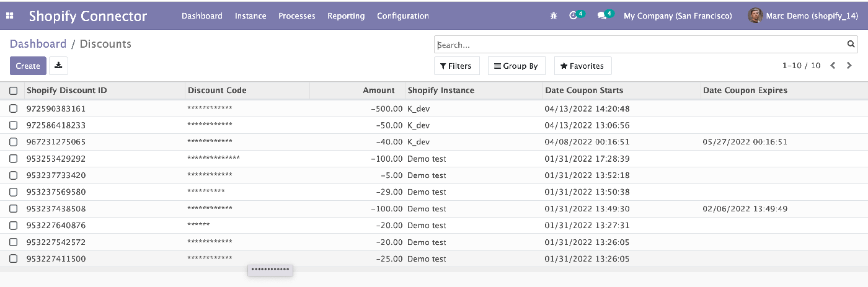Open the Reporting menu
The height and width of the screenshot is (287, 868).
tap(346, 15)
